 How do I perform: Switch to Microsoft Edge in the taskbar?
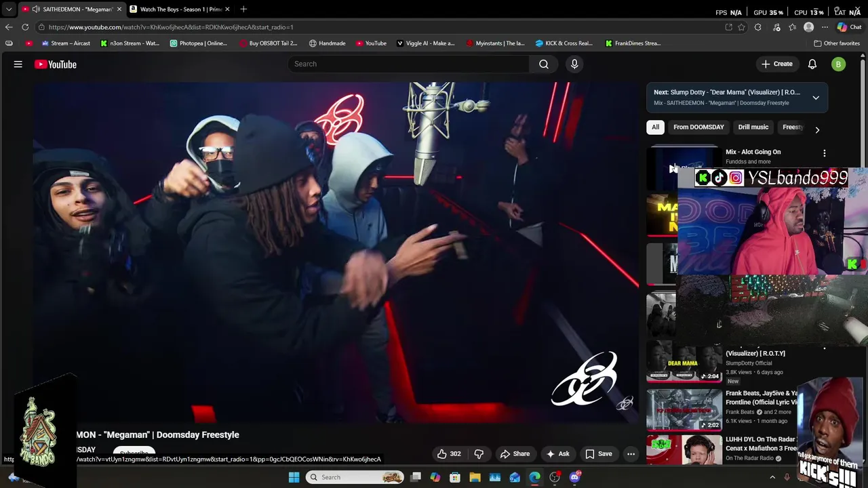pos(535,477)
